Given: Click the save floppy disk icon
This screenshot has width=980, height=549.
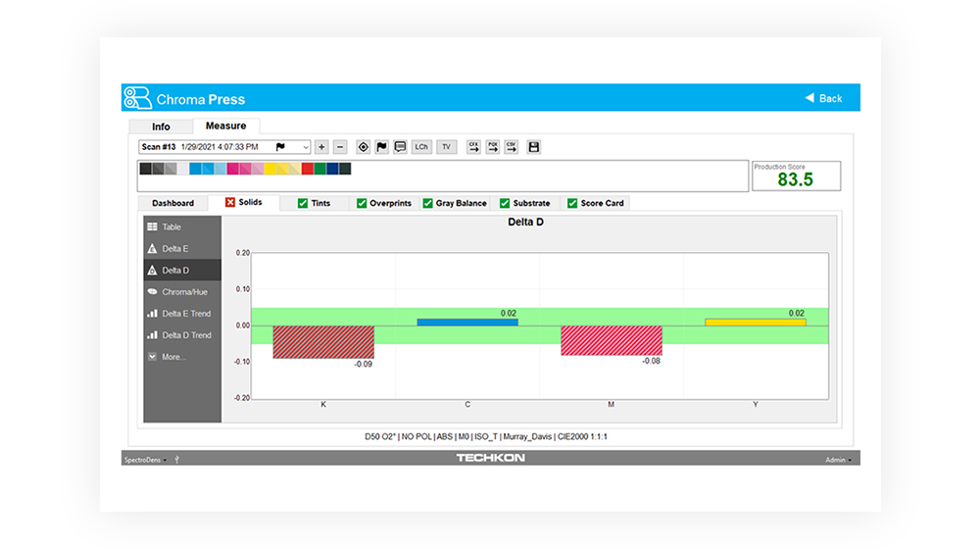Looking at the screenshot, I should pyautogui.click(x=534, y=147).
